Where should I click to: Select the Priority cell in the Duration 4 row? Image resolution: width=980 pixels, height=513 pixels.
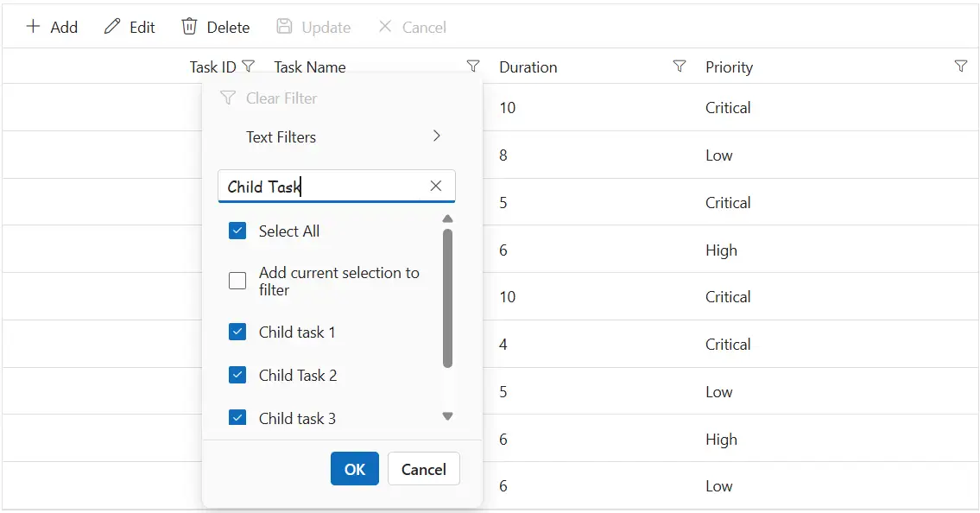pos(838,344)
